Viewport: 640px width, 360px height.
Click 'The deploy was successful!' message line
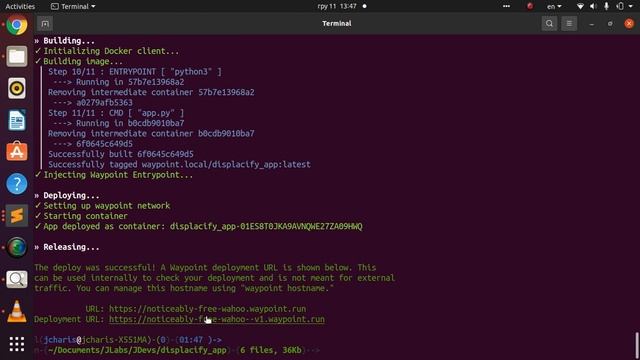[x=205, y=268]
